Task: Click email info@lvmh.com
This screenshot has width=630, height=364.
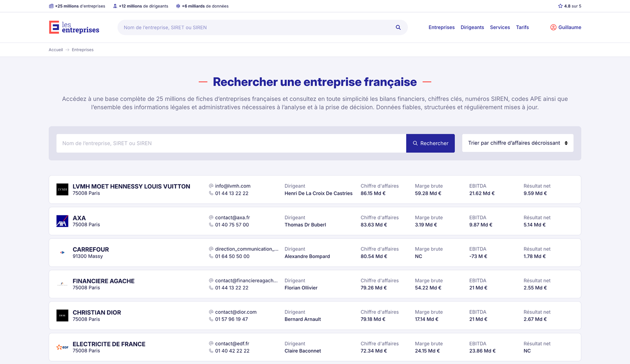Action: click(x=233, y=186)
